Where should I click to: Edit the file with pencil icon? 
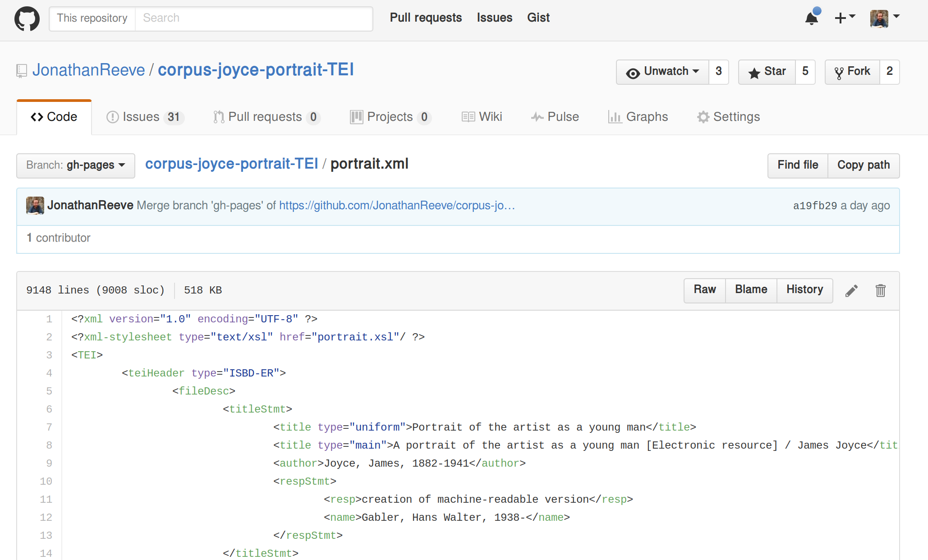pyautogui.click(x=851, y=291)
